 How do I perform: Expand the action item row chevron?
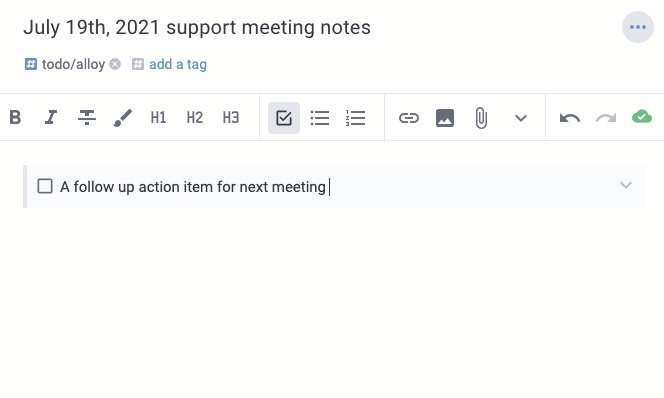pyautogui.click(x=626, y=185)
